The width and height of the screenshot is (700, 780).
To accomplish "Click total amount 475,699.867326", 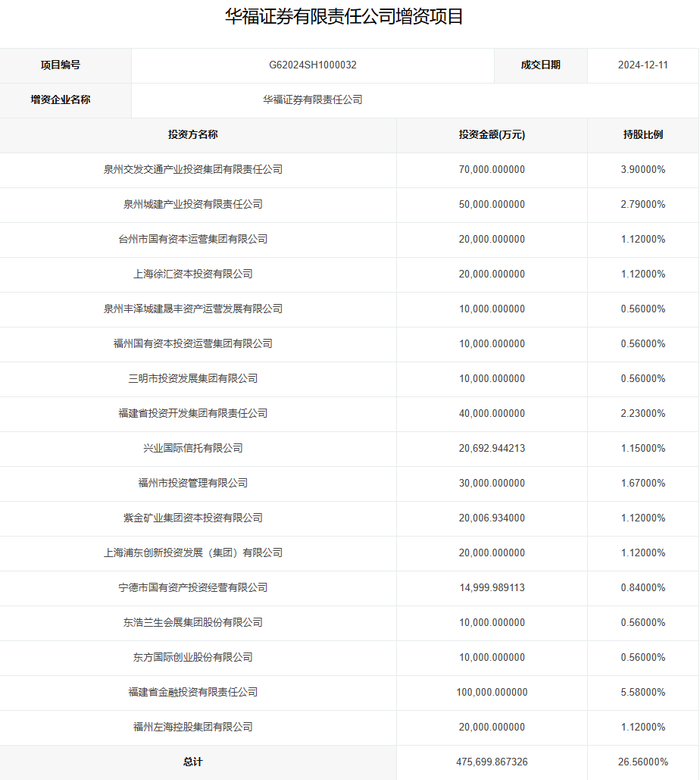I will pos(492,762).
